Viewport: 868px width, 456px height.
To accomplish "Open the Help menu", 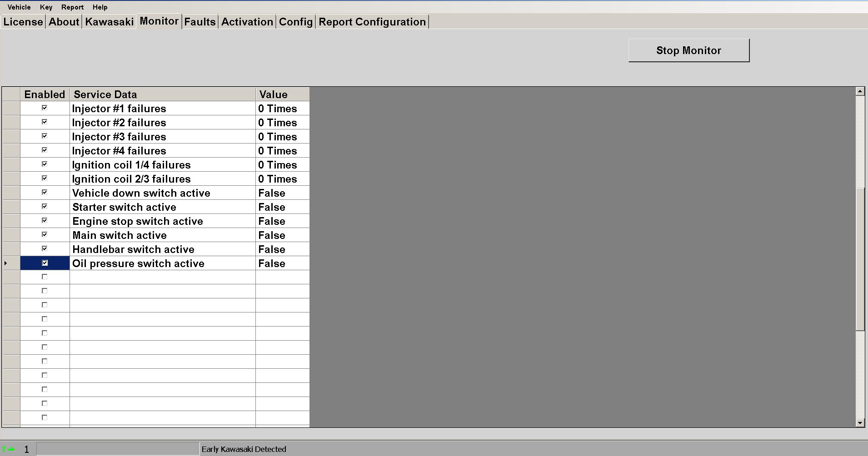I will tap(100, 7).
